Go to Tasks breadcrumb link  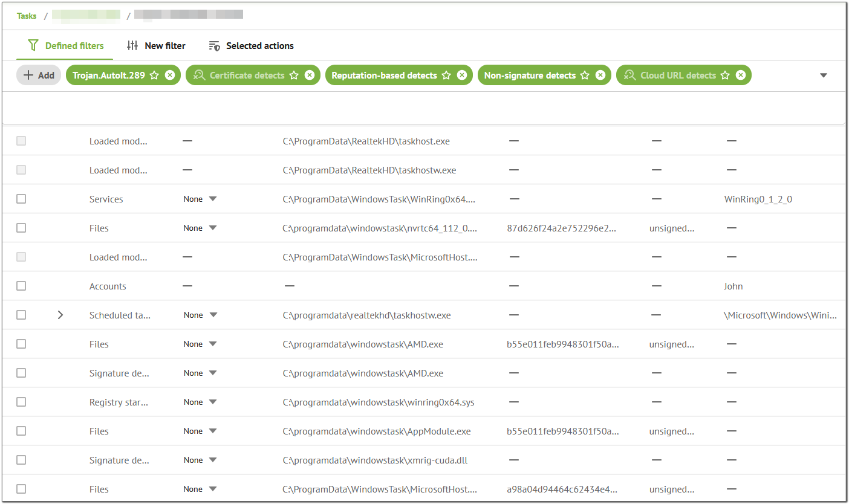27,16
